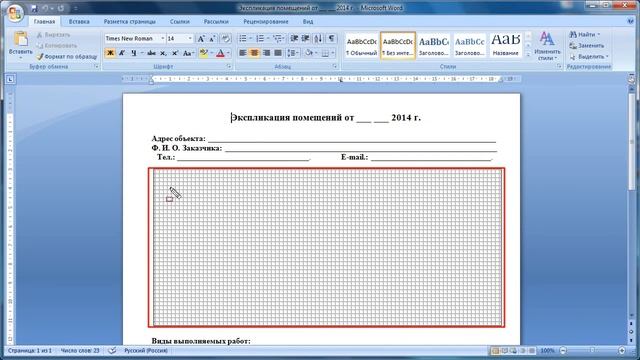Apply the red font color A
This screenshot has height=360, width=640.
[220, 53]
